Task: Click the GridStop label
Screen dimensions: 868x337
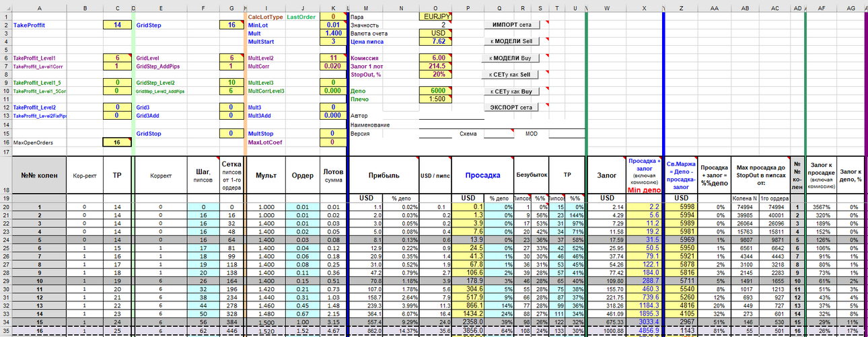Action: pos(148,133)
